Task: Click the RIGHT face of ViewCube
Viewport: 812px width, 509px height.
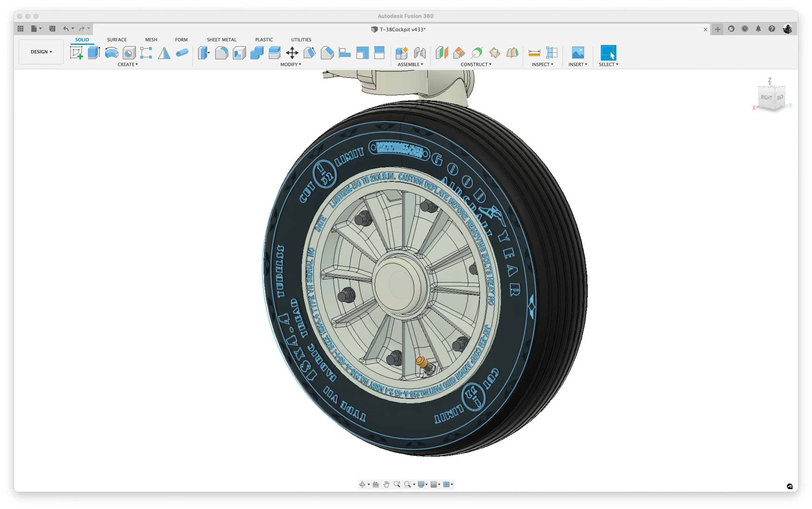Action: point(766,98)
